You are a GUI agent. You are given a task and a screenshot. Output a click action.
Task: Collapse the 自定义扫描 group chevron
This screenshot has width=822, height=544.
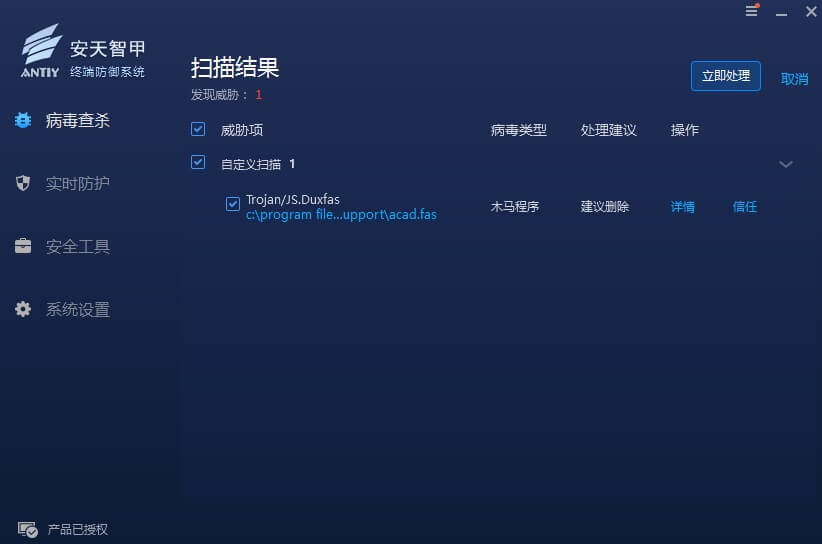pos(786,164)
